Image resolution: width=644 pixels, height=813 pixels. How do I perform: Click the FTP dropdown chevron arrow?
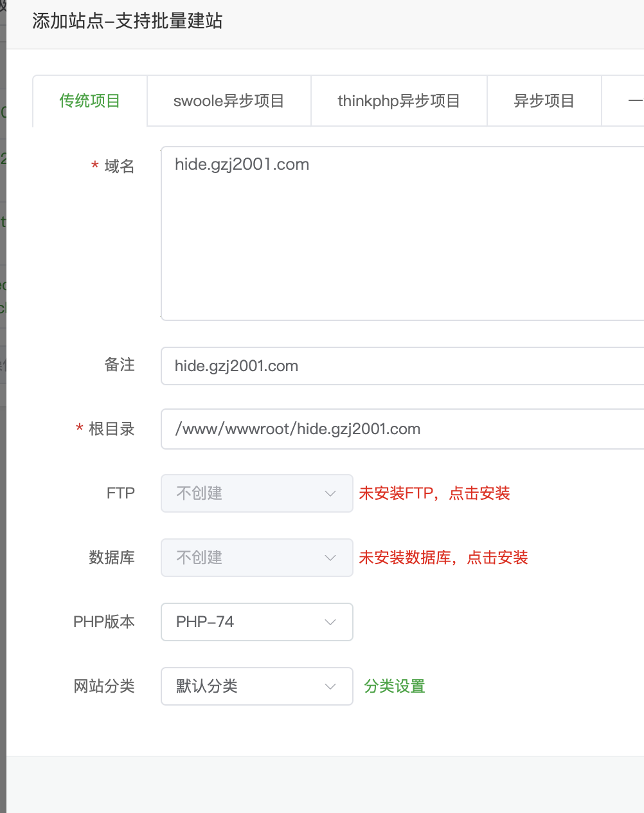tap(330, 493)
